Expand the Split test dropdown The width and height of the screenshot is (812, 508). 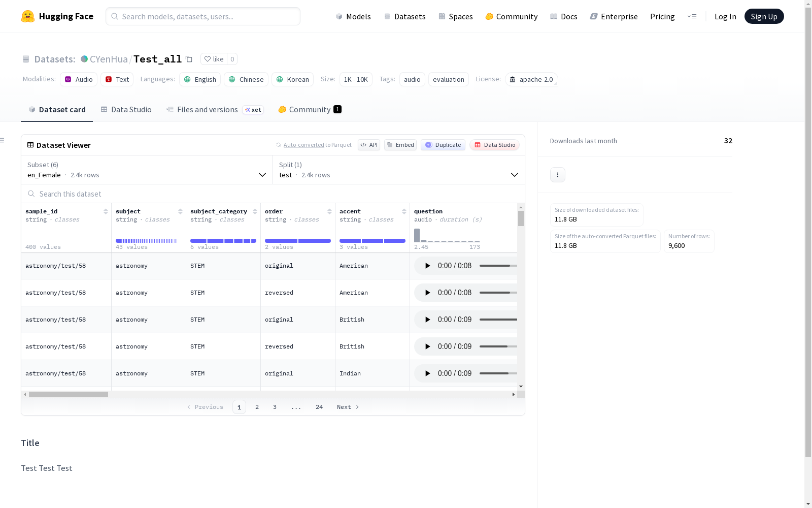[x=399, y=170]
